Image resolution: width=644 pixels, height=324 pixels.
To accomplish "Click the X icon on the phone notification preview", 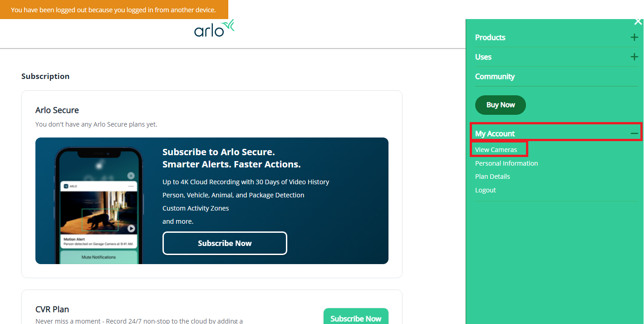I will (x=131, y=176).
